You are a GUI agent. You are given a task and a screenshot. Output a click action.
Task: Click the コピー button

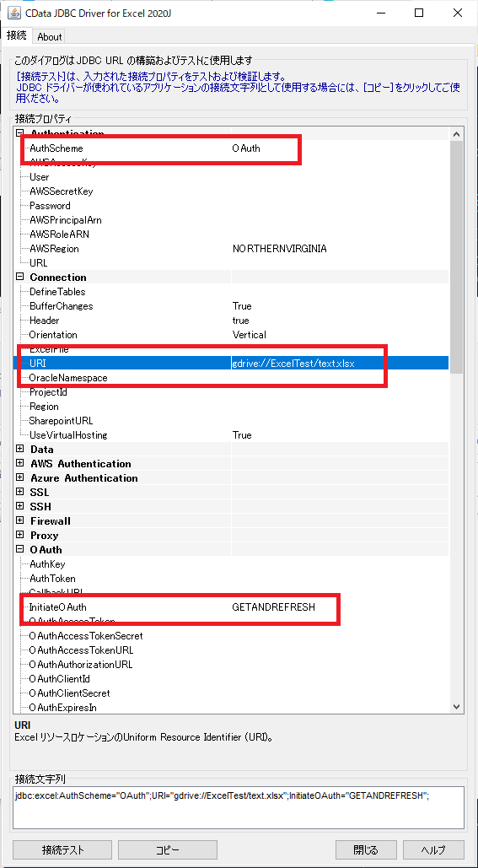168,849
